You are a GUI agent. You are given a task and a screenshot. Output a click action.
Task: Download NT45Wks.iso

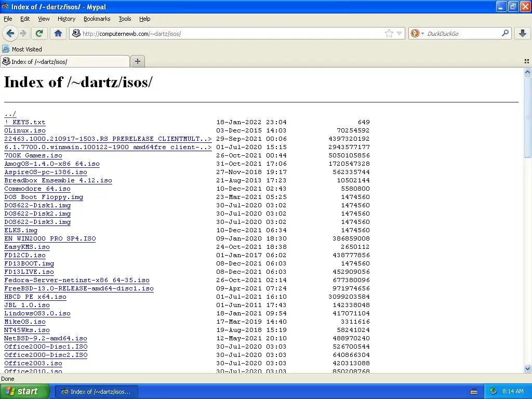point(27,330)
